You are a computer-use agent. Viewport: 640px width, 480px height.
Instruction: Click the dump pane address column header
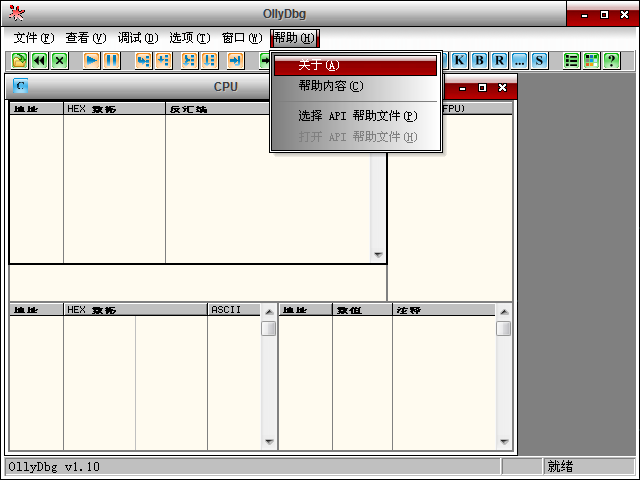(x=36, y=310)
